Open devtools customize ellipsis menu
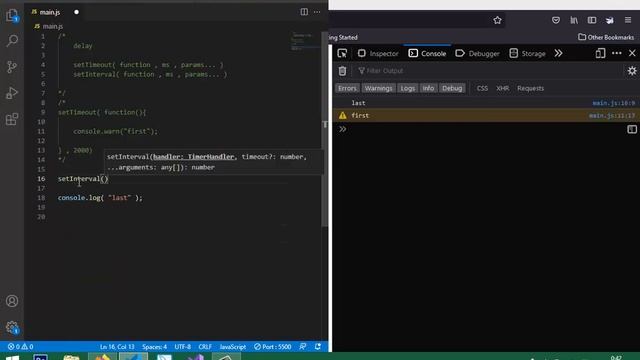Image resolution: width=640 pixels, height=360 pixels. point(617,53)
